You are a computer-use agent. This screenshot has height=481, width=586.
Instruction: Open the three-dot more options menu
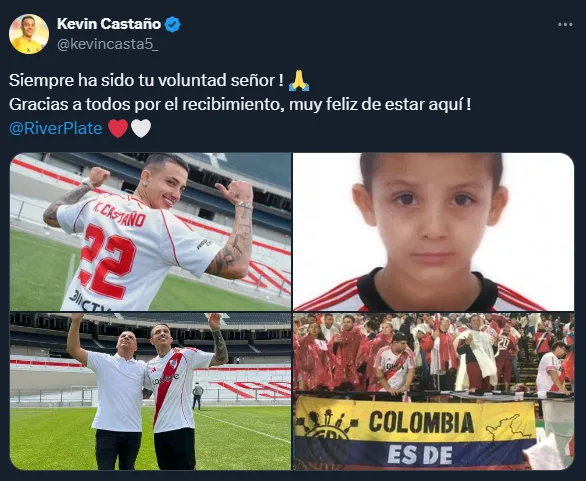(565, 25)
